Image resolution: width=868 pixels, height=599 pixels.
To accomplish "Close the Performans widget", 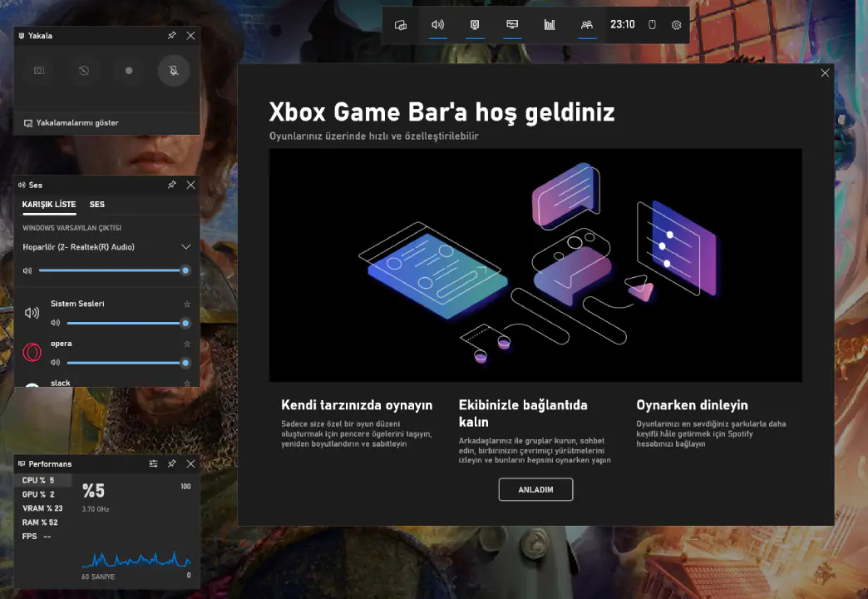I will click(x=190, y=463).
